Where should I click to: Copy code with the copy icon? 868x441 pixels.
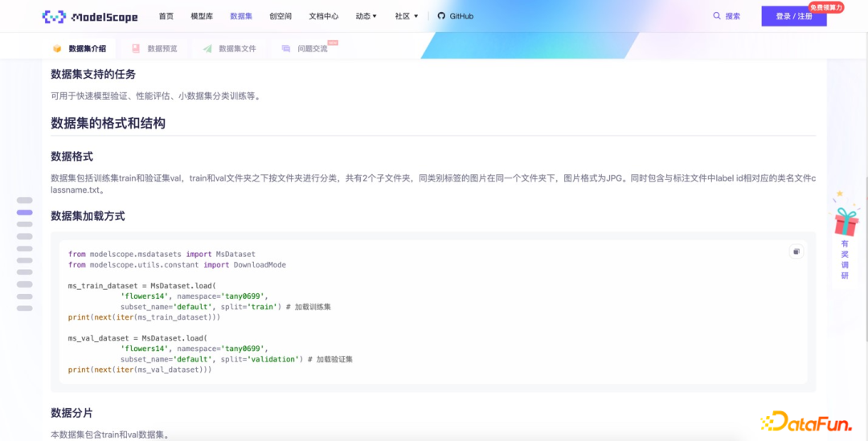[x=796, y=251]
